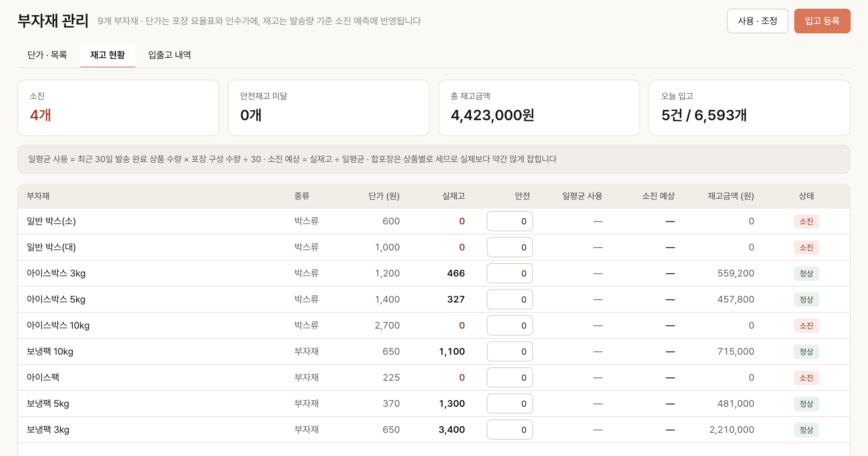This screenshot has width=868, height=456.
Task: Click stock value 3,400 for 보냉팩 3kg
Action: [x=452, y=430]
